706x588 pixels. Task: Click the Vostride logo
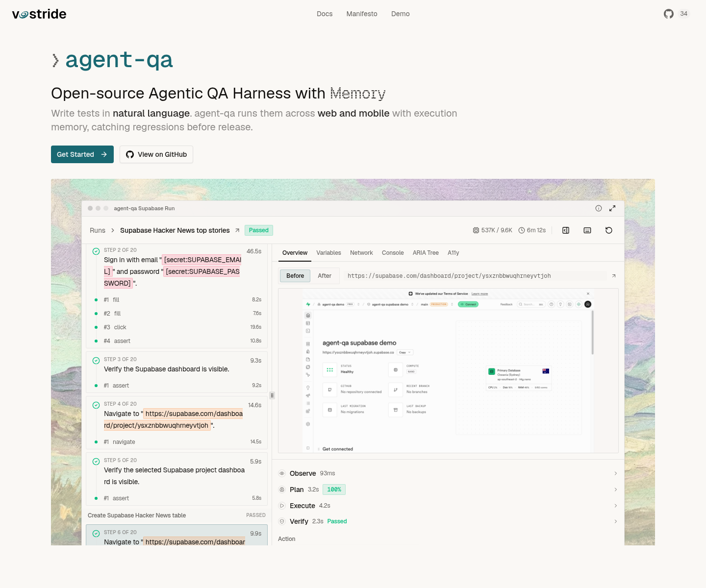pos(39,14)
